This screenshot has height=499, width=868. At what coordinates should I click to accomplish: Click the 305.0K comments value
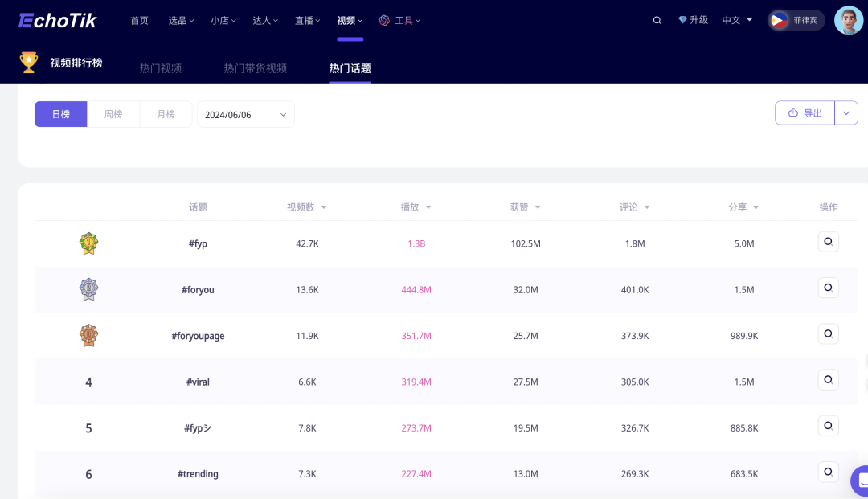coord(635,382)
